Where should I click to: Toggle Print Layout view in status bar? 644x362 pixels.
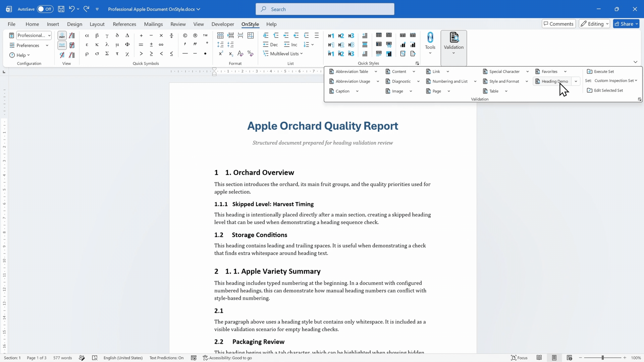pos(554,358)
